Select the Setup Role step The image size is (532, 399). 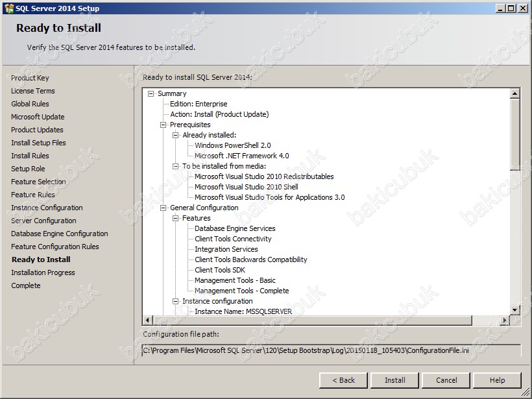tap(28, 169)
